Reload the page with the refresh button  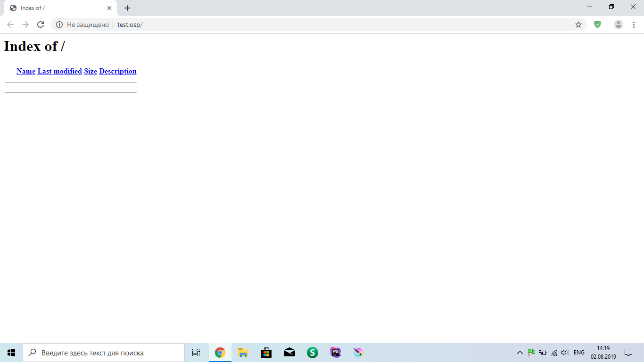41,25
